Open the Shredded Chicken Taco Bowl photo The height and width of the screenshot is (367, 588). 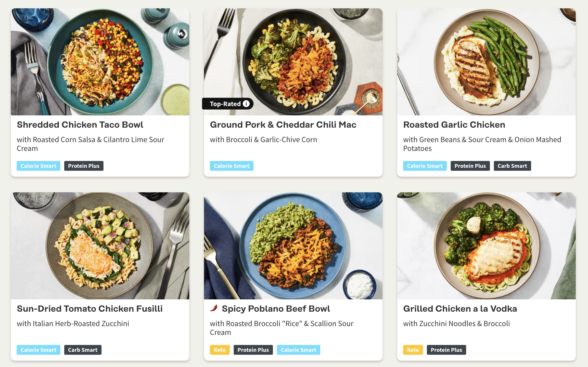pyautogui.click(x=100, y=62)
